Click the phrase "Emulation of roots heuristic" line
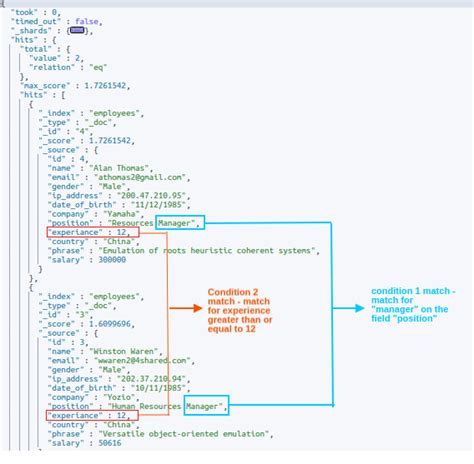This screenshot has width=474, height=464. click(x=183, y=250)
